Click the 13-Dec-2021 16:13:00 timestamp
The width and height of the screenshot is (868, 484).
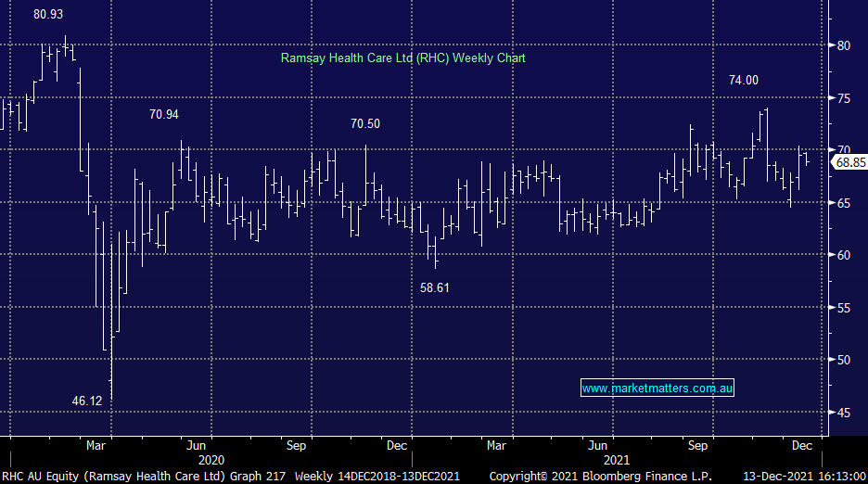803,476
